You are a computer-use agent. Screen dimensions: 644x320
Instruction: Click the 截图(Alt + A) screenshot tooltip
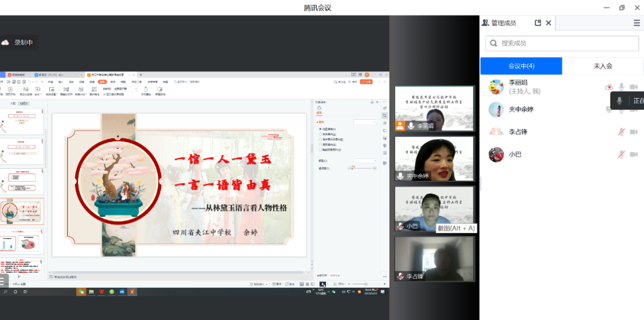click(x=456, y=228)
